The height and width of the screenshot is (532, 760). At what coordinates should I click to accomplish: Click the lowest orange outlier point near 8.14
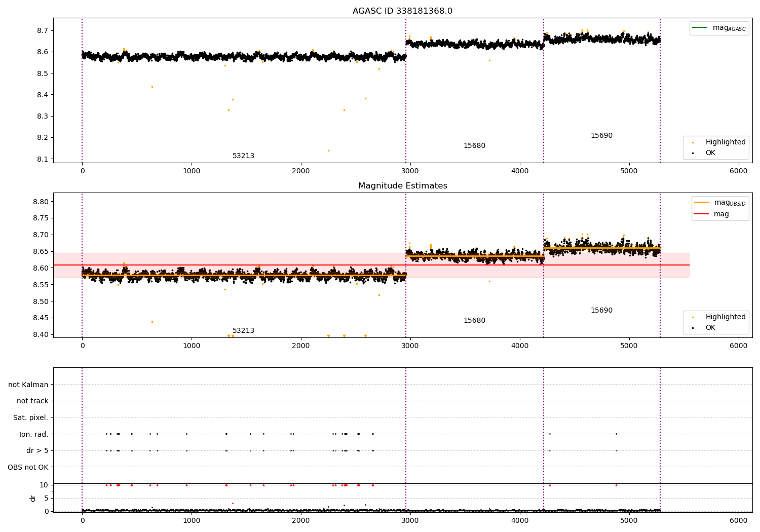pyautogui.click(x=328, y=150)
